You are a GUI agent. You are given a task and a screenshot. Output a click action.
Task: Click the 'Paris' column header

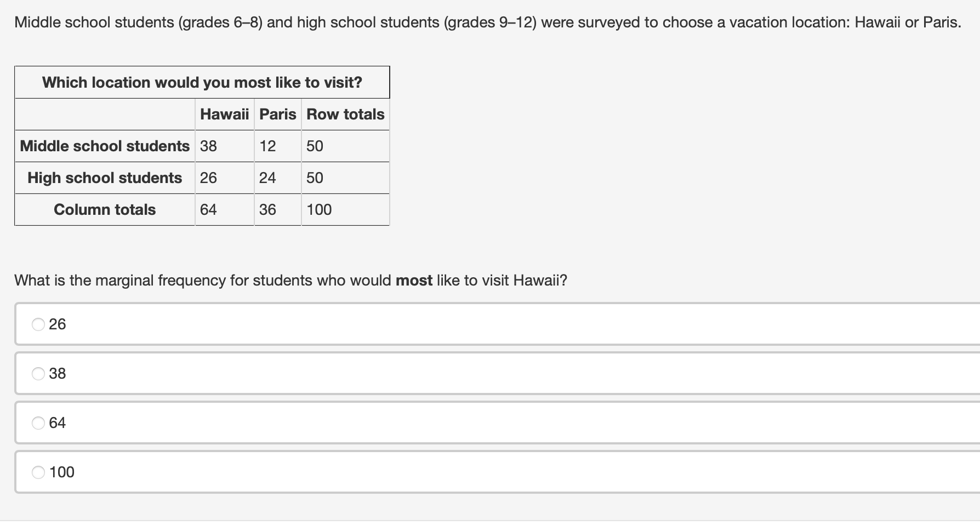point(277,114)
